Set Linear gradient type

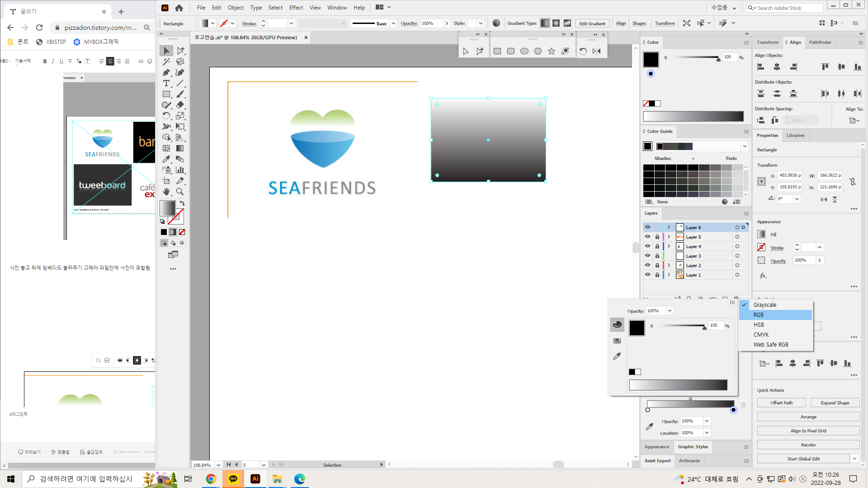[x=545, y=23]
